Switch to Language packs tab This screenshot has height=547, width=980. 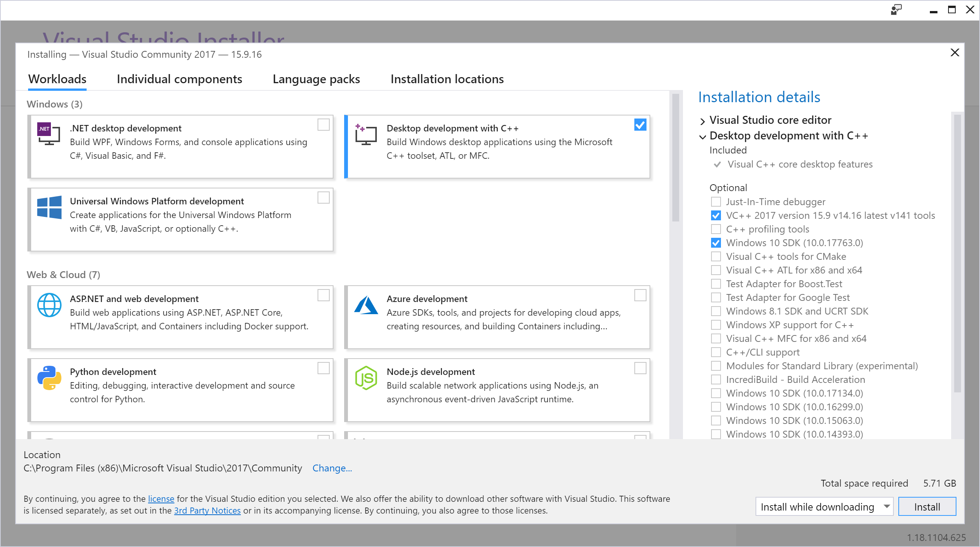pos(316,79)
